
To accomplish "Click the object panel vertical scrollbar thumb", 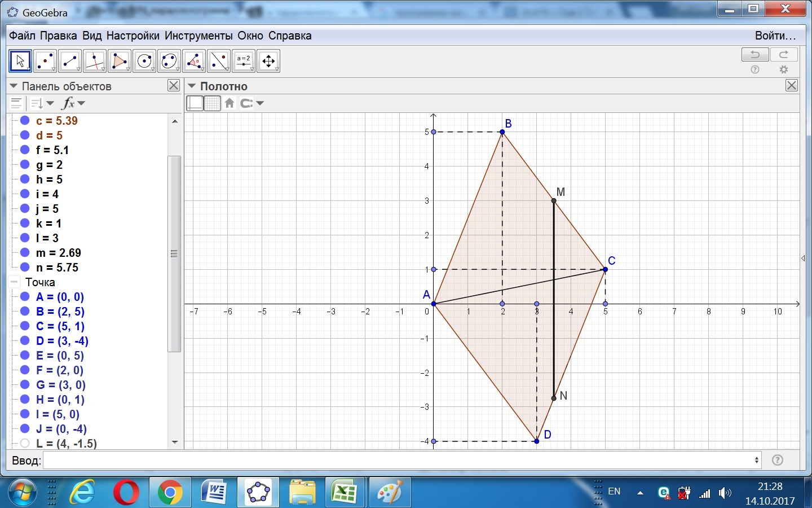I will (174, 253).
